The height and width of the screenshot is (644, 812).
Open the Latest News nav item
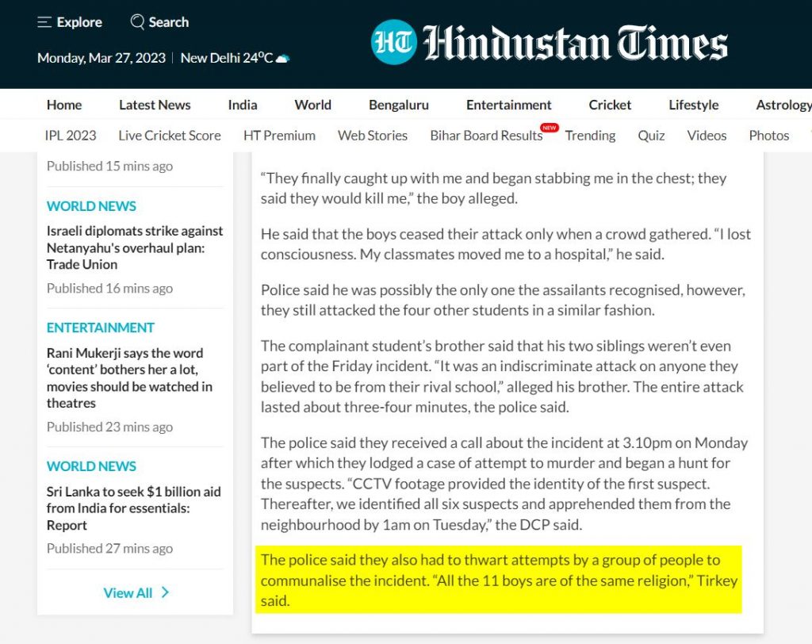click(155, 105)
